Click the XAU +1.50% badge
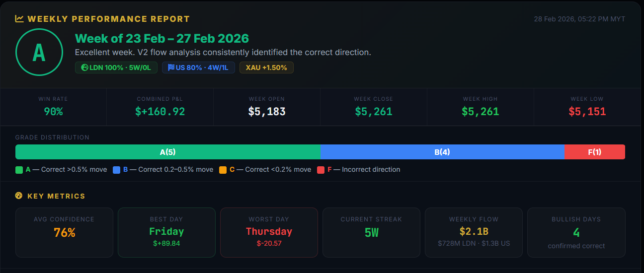The width and height of the screenshot is (644, 273). pos(266,68)
